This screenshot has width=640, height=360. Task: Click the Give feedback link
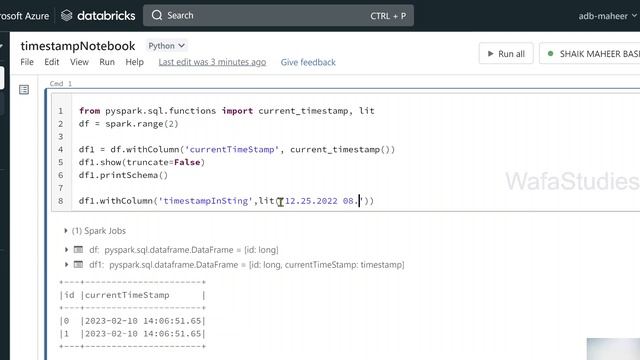(308, 62)
